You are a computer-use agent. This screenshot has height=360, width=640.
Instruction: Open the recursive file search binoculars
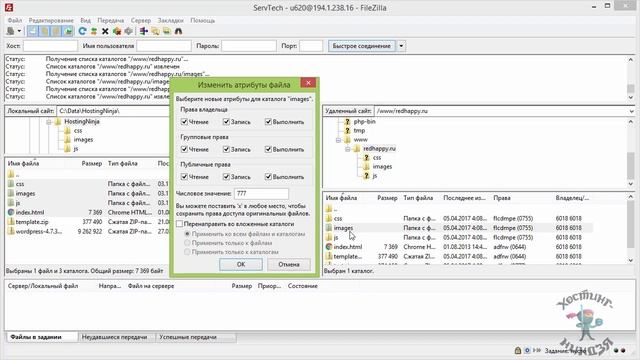tap(178, 31)
